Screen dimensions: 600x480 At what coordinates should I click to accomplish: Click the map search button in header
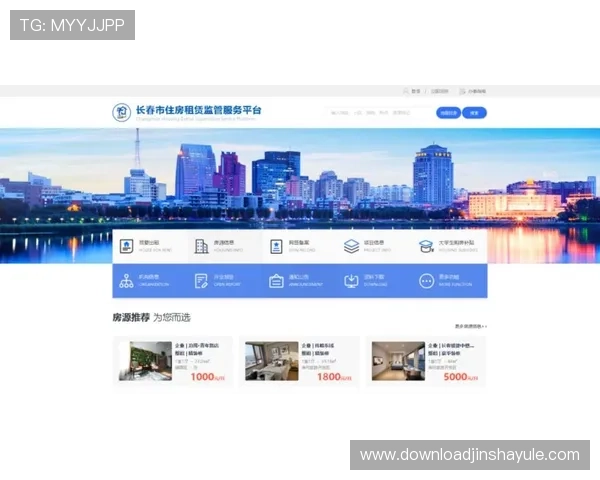(x=448, y=113)
